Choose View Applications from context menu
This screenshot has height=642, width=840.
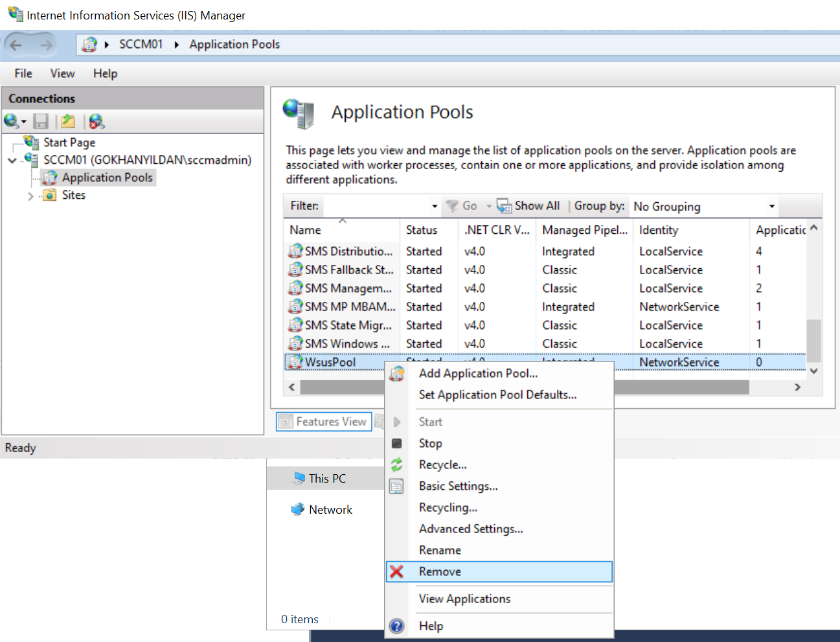pyautogui.click(x=499, y=599)
